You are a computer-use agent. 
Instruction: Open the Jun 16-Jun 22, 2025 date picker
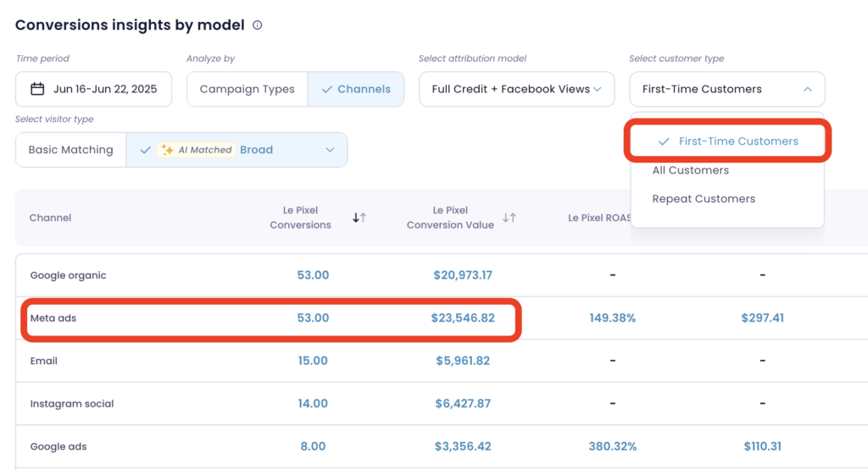(93, 89)
